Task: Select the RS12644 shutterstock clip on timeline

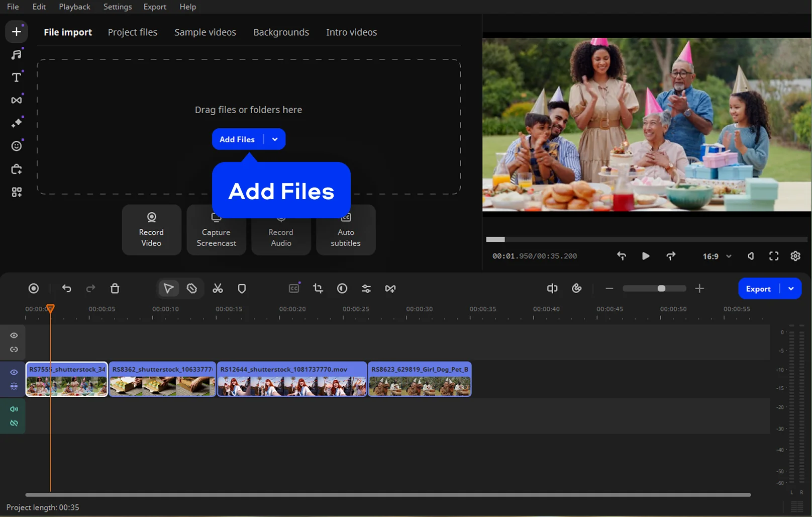Action: [291, 379]
